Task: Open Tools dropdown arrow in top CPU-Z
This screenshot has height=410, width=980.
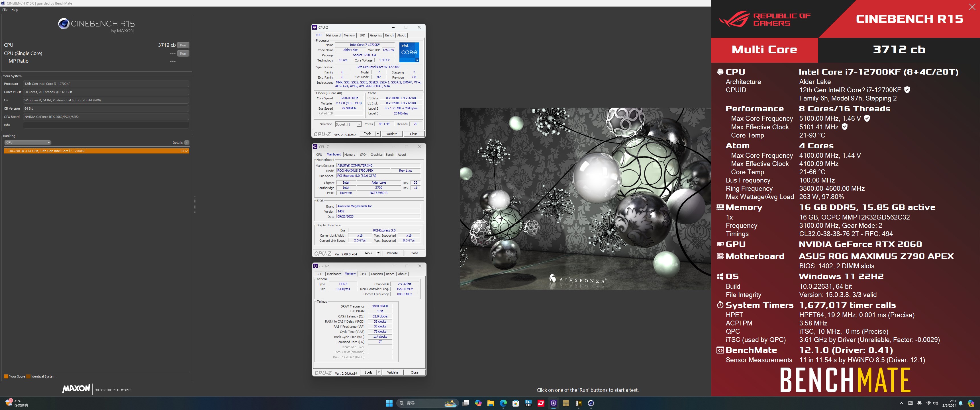Action: (378, 134)
